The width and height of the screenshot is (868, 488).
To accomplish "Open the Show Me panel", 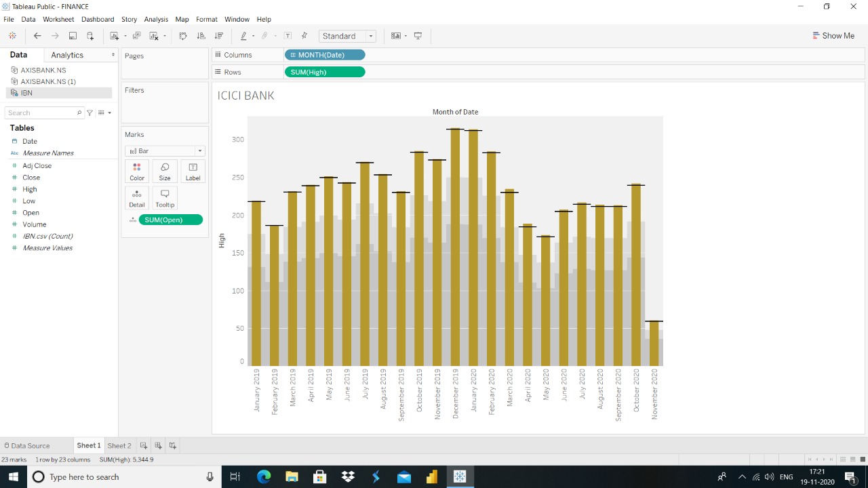I will pos(833,36).
